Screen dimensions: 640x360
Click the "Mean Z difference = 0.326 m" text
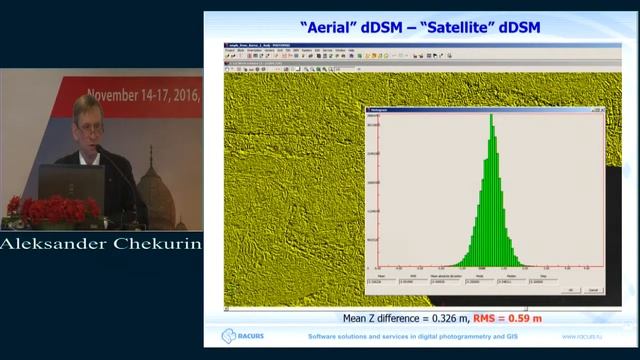tap(407, 318)
